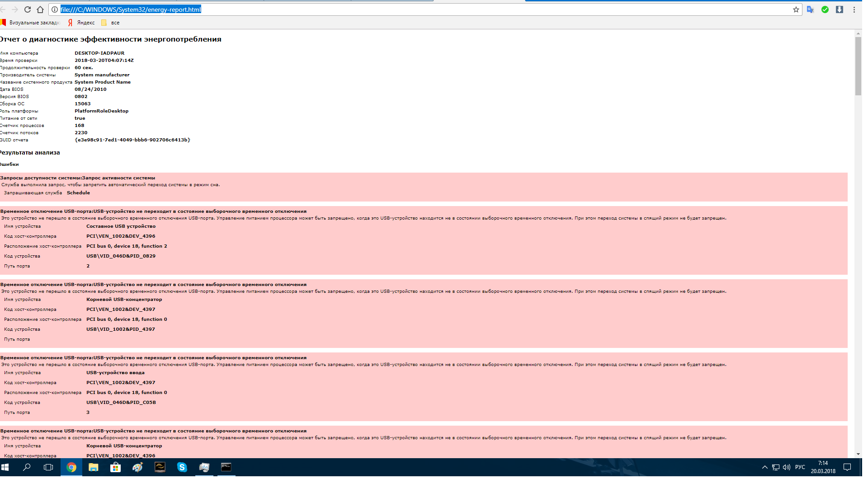Click the PlatformRoleDesktop value
The height and width of the screenshot is (488, 868).
[x=101, y=111]
